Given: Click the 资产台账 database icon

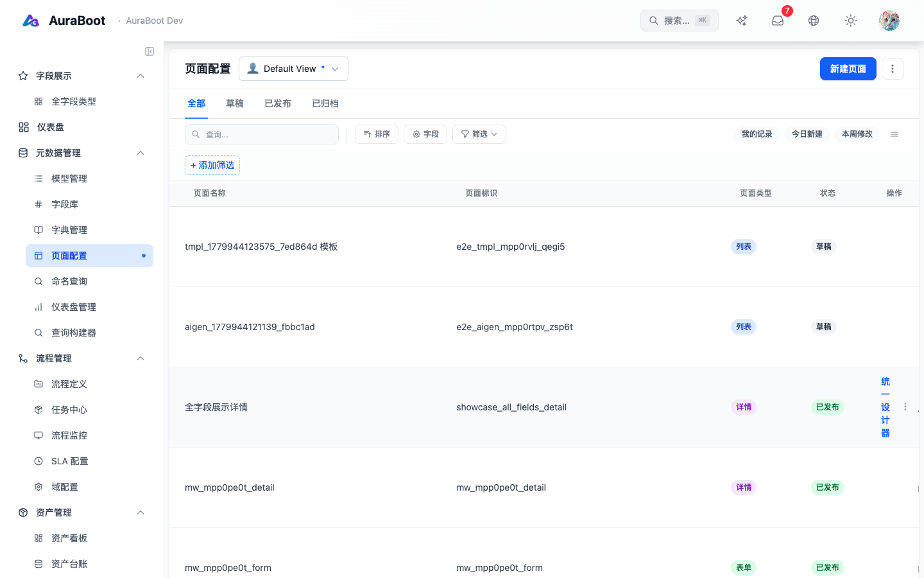Looking at the screenshot, I should (x=38, y=564).
